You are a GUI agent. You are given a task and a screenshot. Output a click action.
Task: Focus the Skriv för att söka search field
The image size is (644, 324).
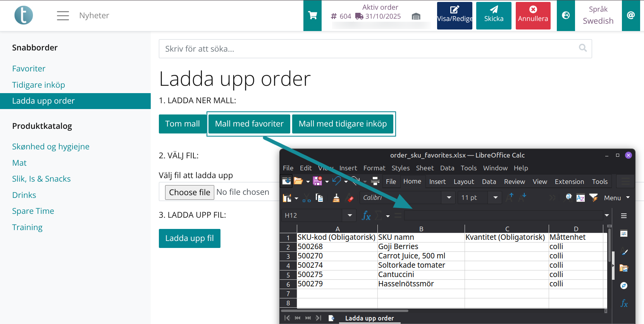coord(375,49)
